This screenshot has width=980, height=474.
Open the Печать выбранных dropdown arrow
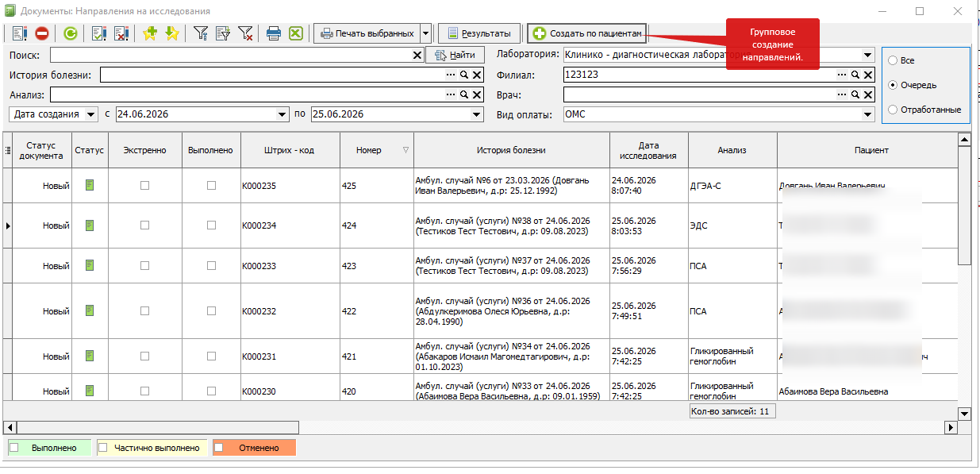[426, 33]
